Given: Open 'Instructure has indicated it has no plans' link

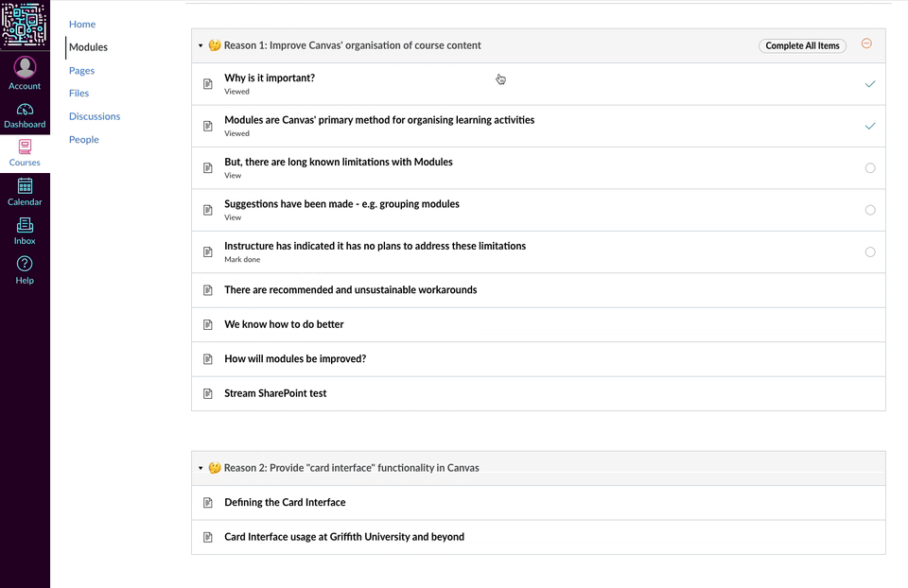Looking at the screenshot, I should tap(375, 246).
